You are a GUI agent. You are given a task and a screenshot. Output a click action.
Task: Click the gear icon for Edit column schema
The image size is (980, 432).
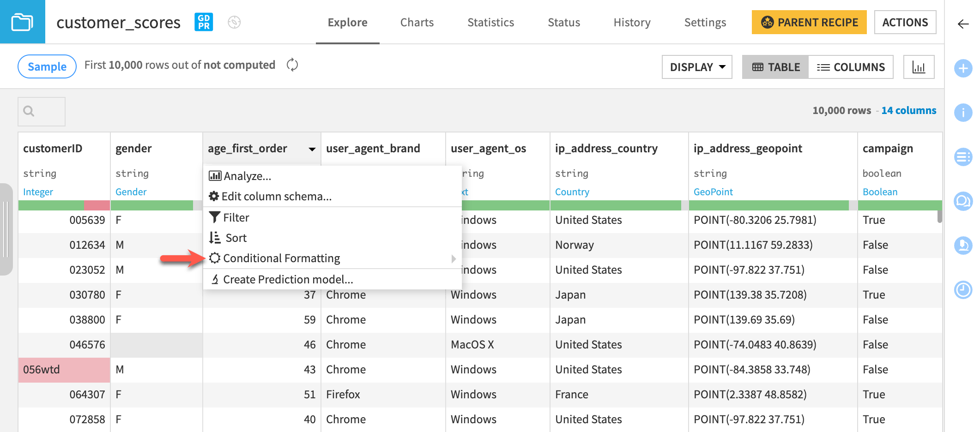tap(214, 196)
